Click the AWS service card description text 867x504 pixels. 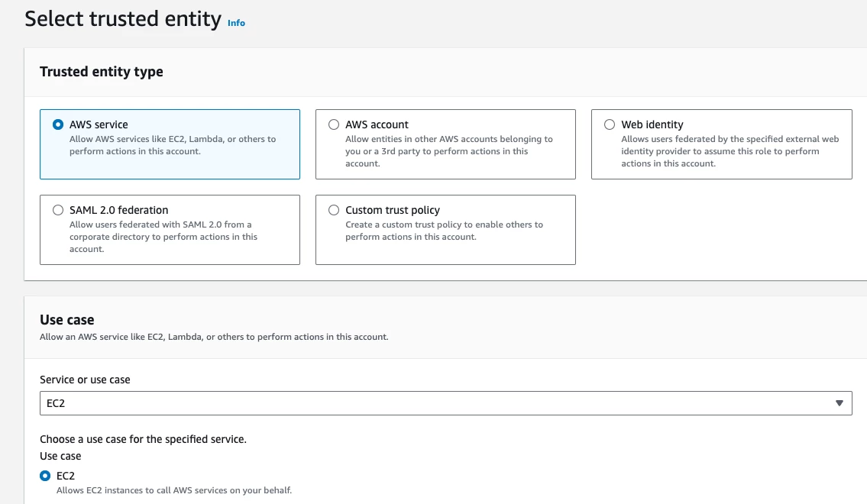pyautogui.click(x=173, y=145)
